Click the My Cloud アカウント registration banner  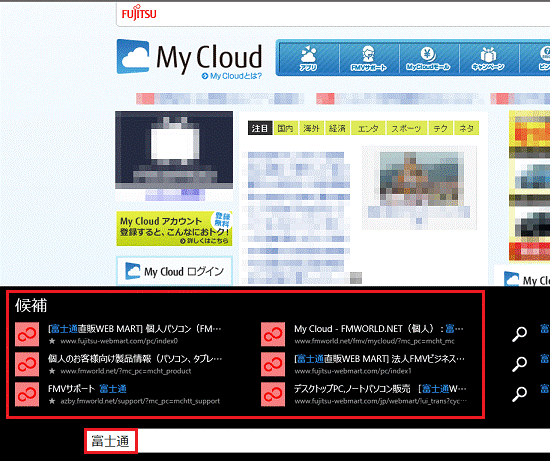(174, 228)
